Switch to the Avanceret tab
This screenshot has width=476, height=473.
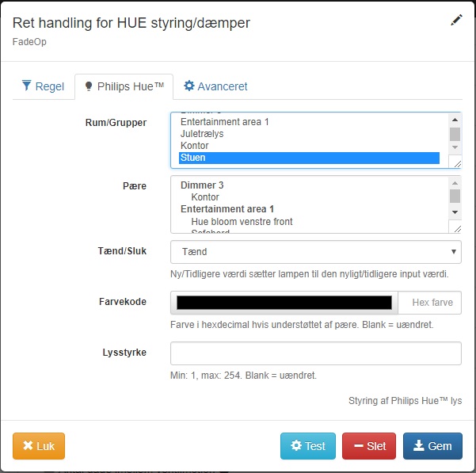pos(215,86)
